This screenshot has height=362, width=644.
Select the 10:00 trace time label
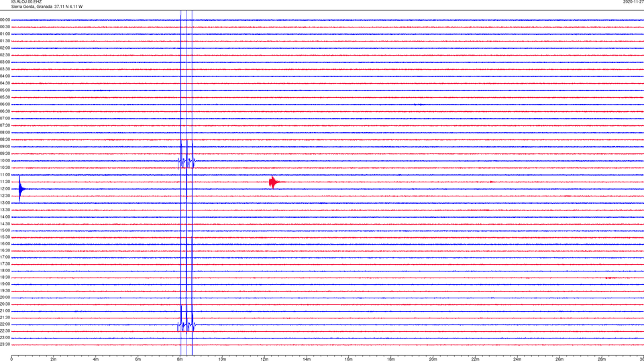pos(5,160)
